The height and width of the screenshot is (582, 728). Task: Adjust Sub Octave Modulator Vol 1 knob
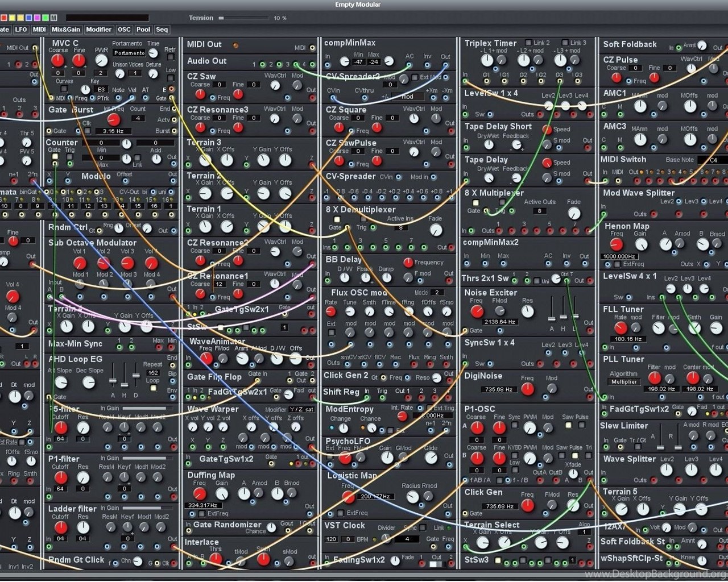click(x=80, y=263)
